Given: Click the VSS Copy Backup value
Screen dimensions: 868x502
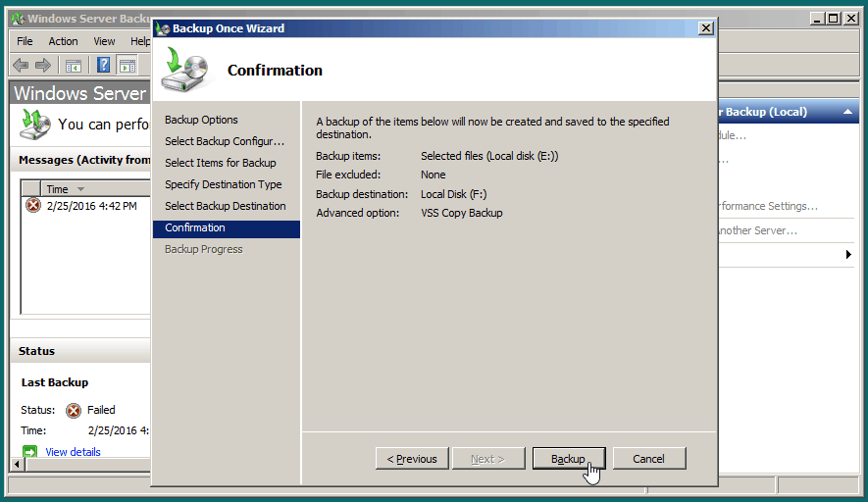Looking at the screenshot, I should (x=462, y=213).
